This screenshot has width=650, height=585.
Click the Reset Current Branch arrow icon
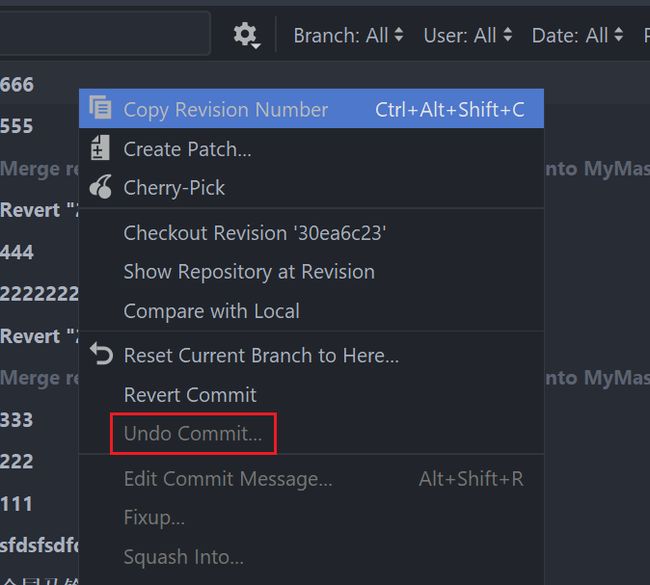tap(101, 354)
